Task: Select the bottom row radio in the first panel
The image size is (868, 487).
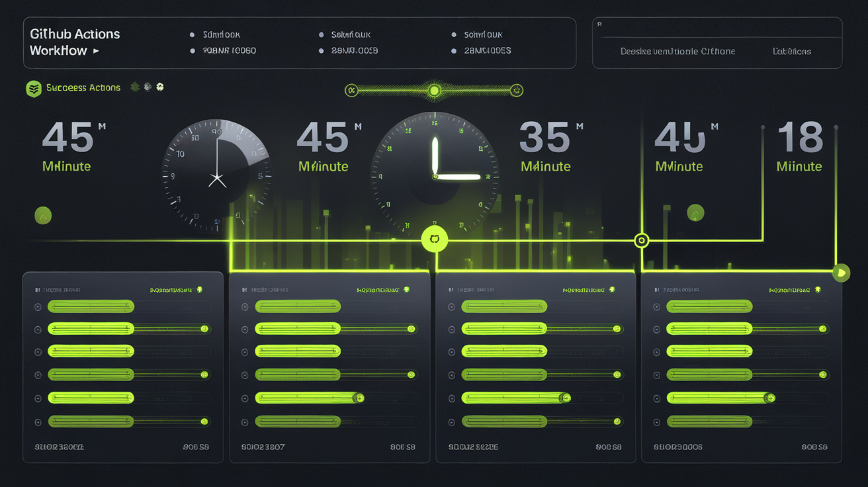Action: (38, 421)
